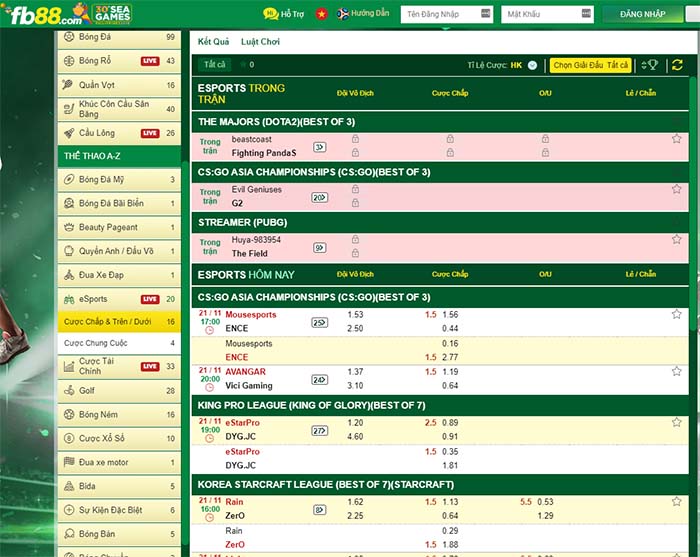Click the Sự Kiện Đặc Biệt icon
The height and width of the screenshot is (557, 700).
69,510
